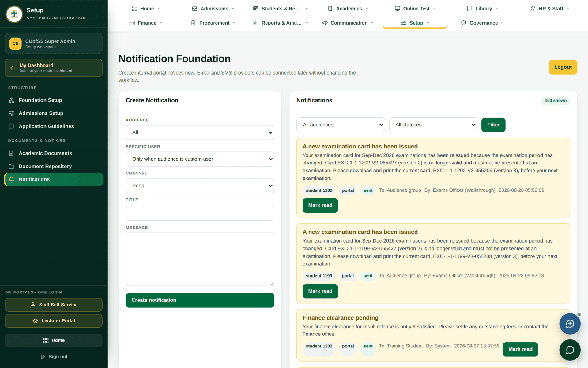The image size is (588, 368).
Task: Open the All statuses filter dropdown
Action: (x=433, y=125)
